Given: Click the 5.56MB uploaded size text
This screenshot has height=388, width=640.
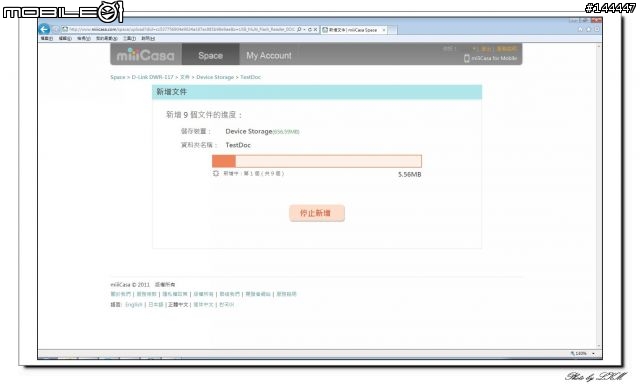Looking at the screenshot, I should (409, 174).
